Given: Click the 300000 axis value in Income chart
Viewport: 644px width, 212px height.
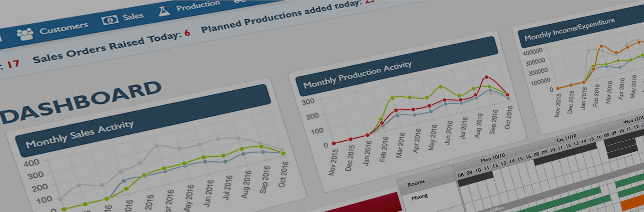Looking at the screenshot, I should point(535,62).
